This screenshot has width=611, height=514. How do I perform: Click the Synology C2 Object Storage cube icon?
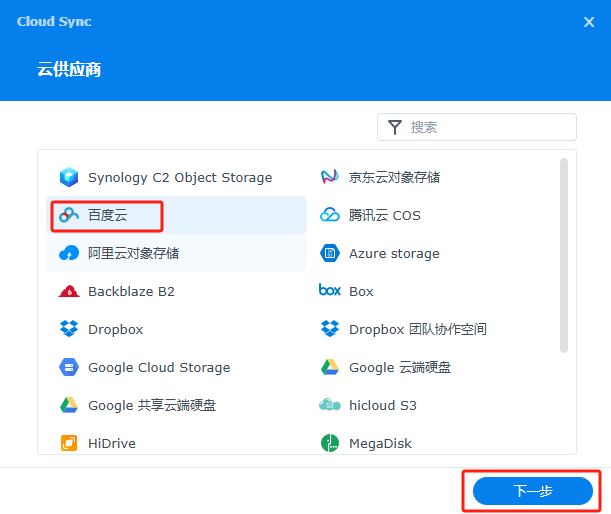(x=69, y=177)
